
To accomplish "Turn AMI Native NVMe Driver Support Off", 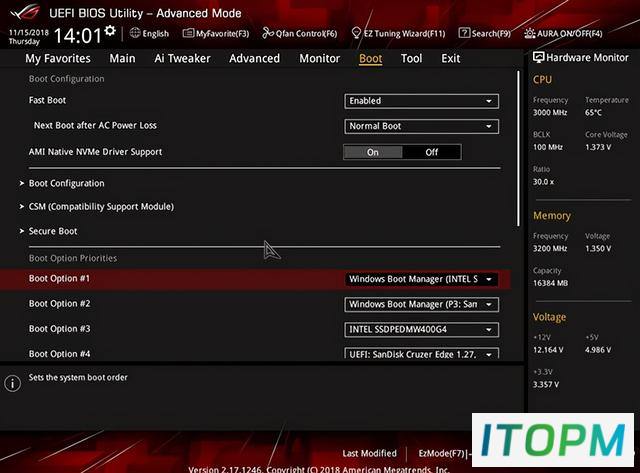I will click(x=431, y=152).
